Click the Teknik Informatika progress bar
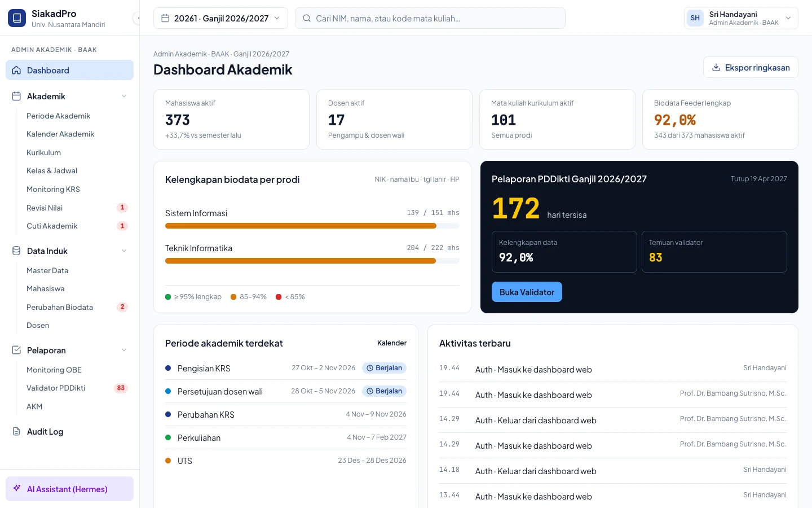The height and width of the screenshot is (508, 812). (312, 261)
